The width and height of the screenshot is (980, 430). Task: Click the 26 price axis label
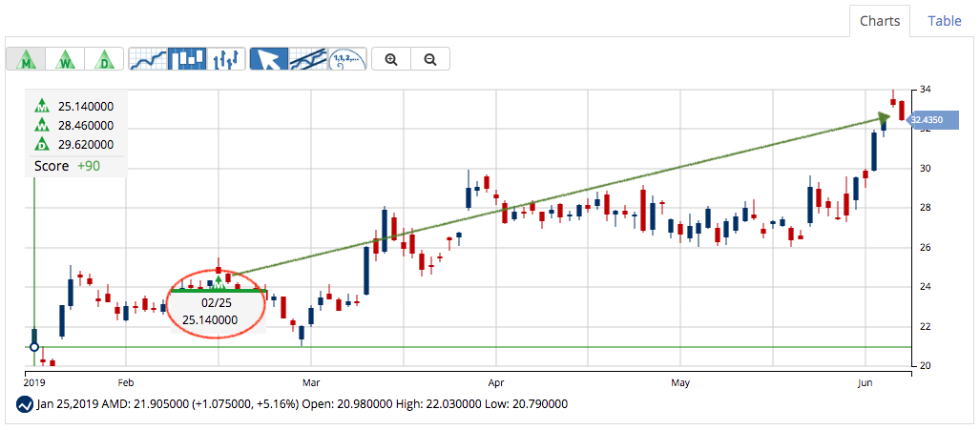tap(924, 247)
